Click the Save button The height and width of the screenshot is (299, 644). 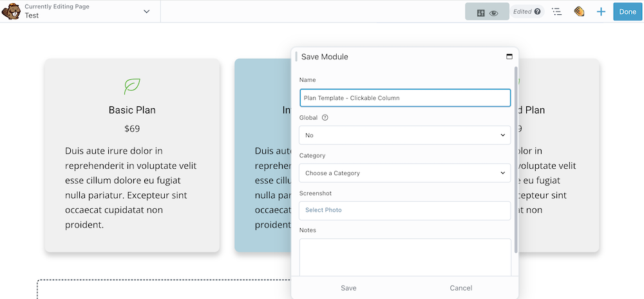click(348, 288)
